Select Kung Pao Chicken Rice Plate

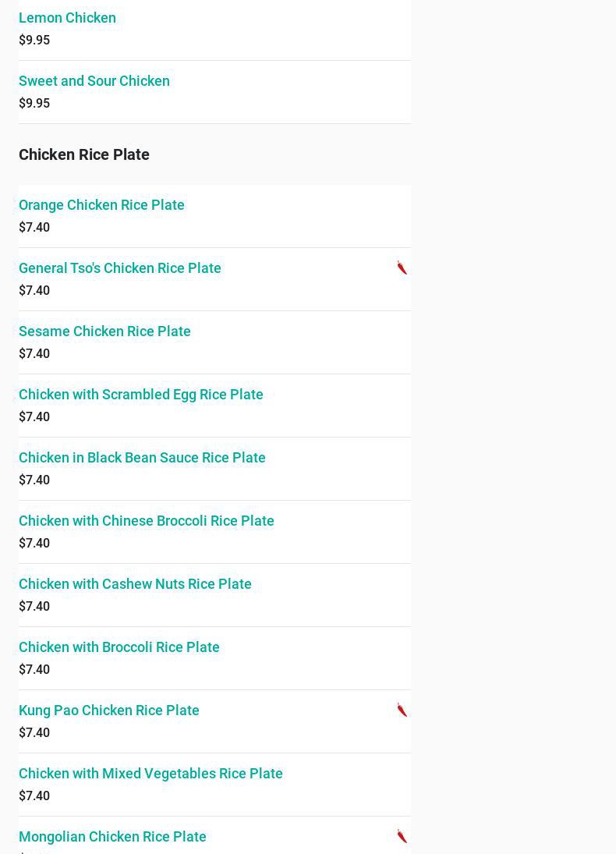click(x=108, y=710)
